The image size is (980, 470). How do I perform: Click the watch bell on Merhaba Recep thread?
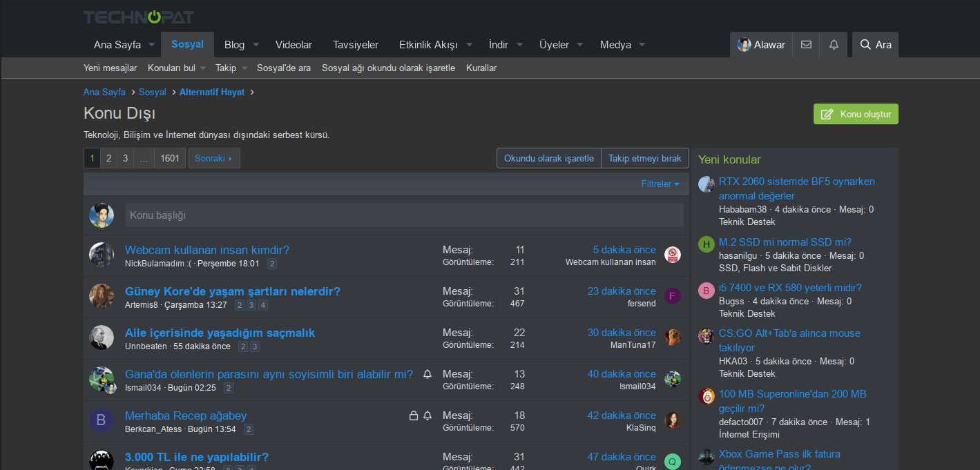pos(427,415)
